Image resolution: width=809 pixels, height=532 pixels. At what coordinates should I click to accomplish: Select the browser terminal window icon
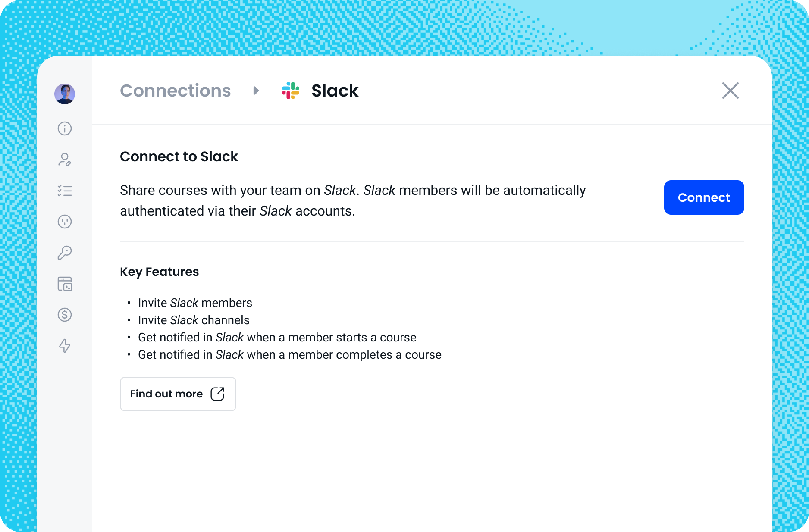[65, 284]
